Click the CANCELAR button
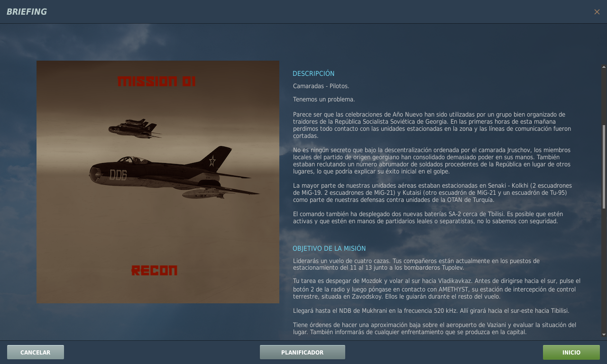607x364 pixels. (x=36, y=352)
